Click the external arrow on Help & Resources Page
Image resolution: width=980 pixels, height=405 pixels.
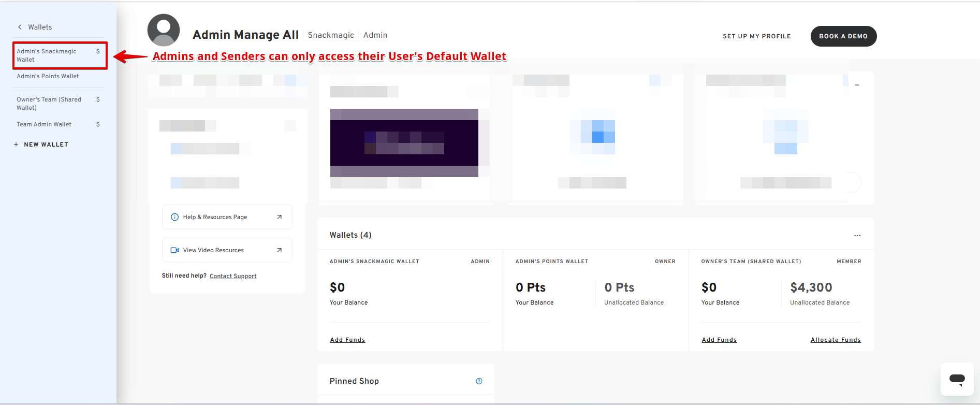[279, 217]
